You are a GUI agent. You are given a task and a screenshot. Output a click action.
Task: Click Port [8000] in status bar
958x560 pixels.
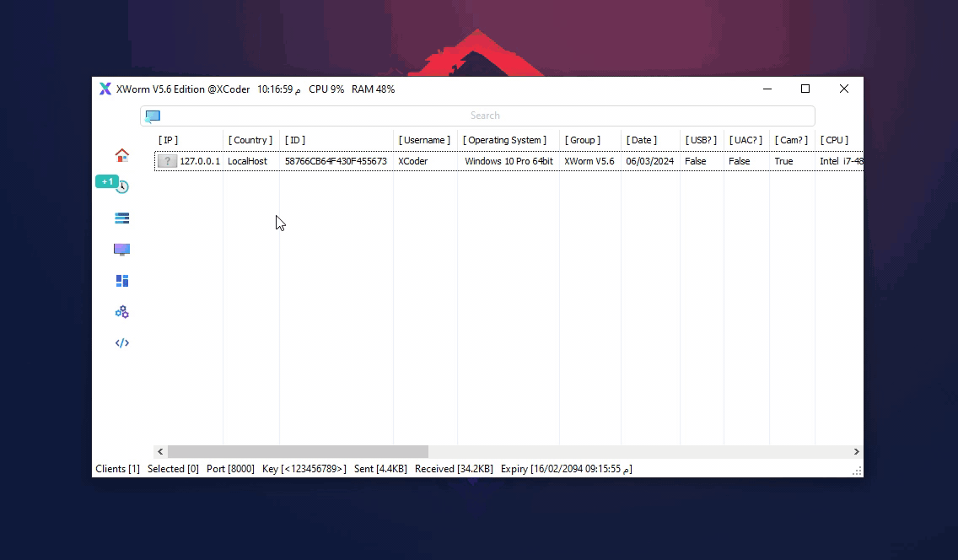[x=230, y=469]
